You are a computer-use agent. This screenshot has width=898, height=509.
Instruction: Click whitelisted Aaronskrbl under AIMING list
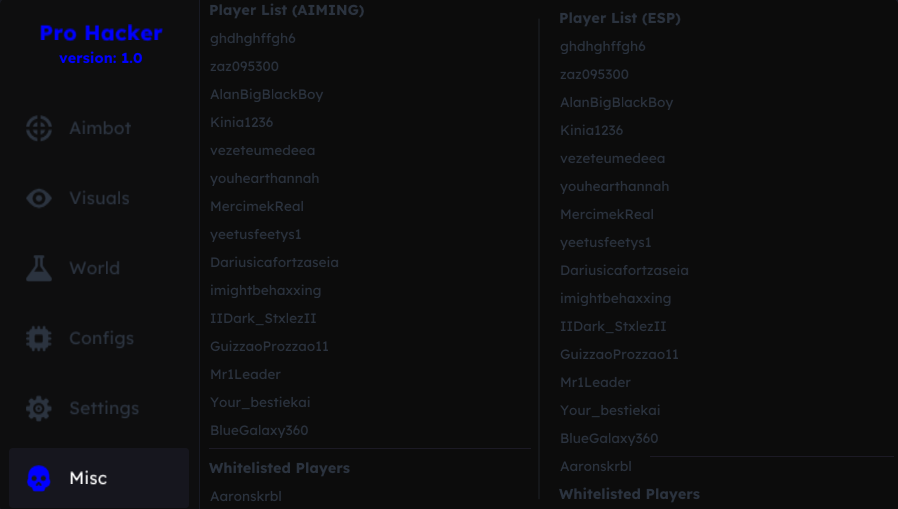246,496
